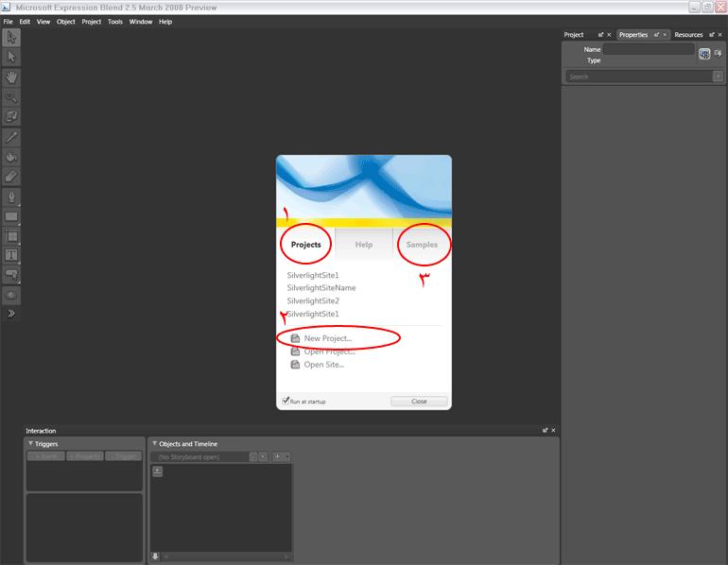Select the TextBlock text tool
Viewport: 728px width, 565px height.
(x=11, y=255)
